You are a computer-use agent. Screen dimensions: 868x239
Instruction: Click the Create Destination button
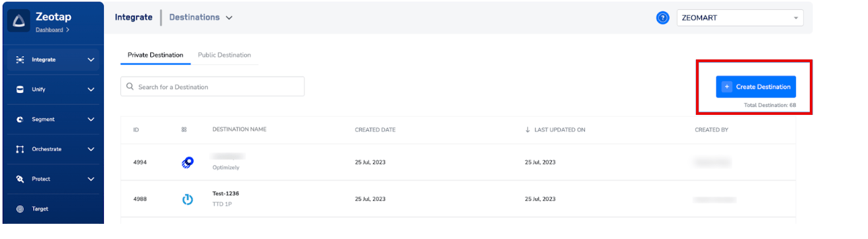756,86
